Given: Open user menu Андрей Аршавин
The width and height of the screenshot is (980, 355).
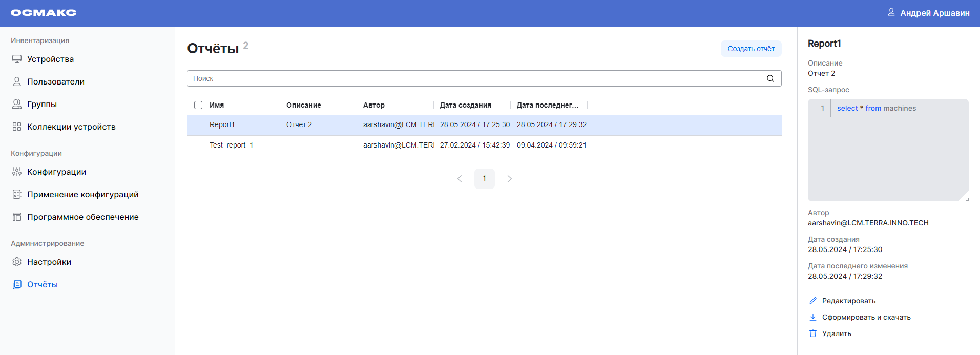Looking at the screenshot, I should (928, 13).
